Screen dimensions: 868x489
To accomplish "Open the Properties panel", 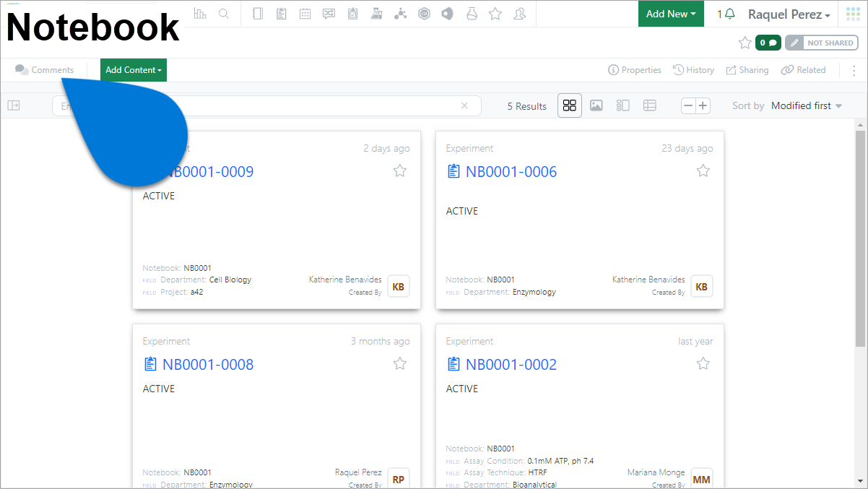I will 635,70.
